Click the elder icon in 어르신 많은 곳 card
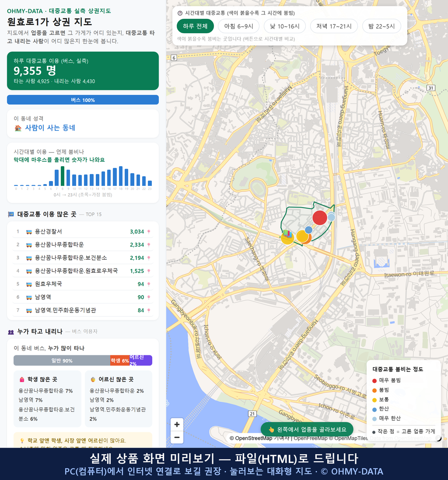The image size is (448, 480). coord(93,379)
